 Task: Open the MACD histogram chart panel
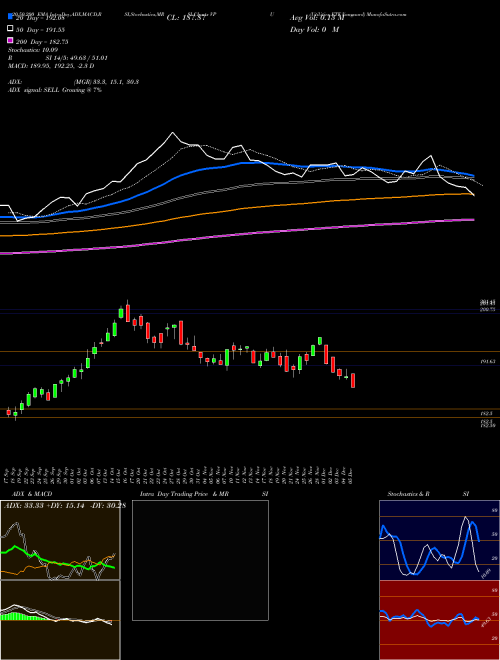point(60,620)
